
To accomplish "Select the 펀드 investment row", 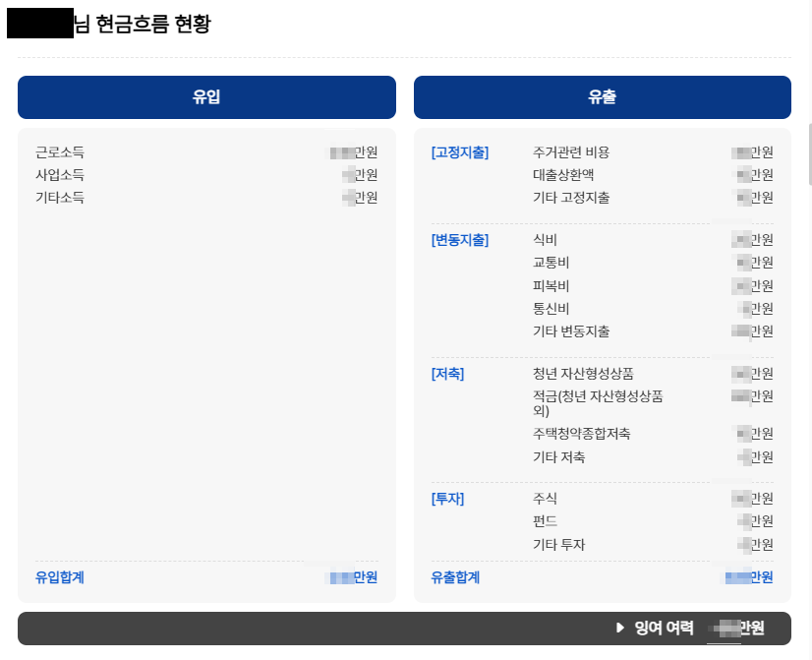I will pyautogui.click(x=653, y=521).
